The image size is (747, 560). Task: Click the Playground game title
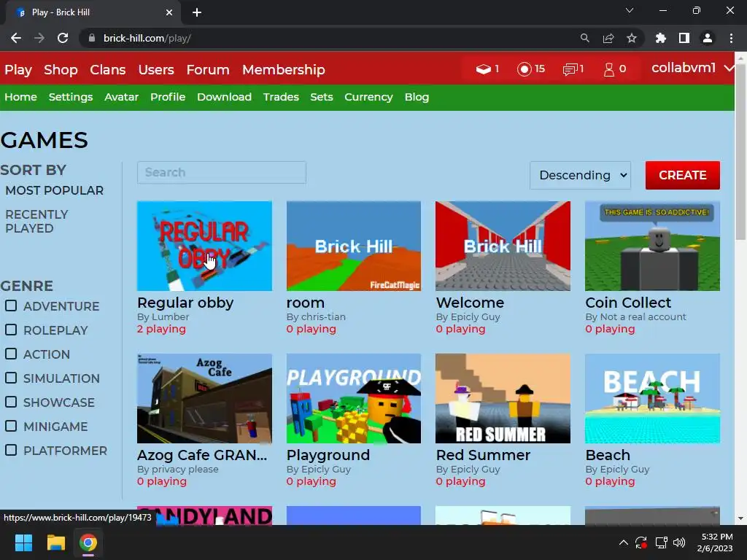pos(328,455)
